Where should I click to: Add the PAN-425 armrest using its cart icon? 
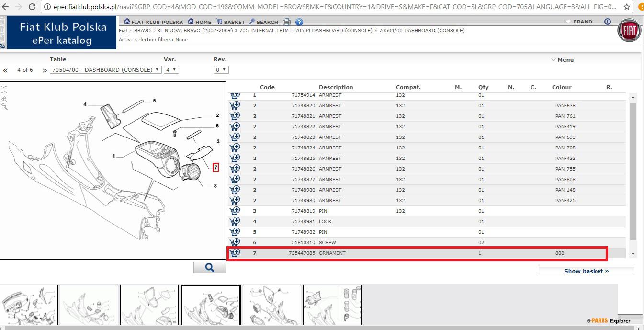click(x=235, y=200)
